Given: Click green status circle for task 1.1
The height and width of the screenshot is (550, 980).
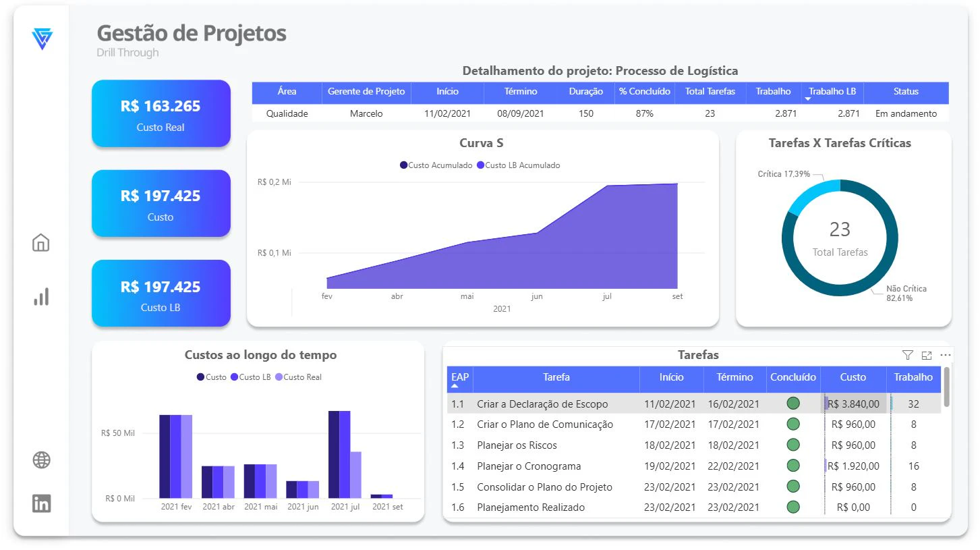Looking at the screenshot, I should pyautogui.click(x=793, y=404).
